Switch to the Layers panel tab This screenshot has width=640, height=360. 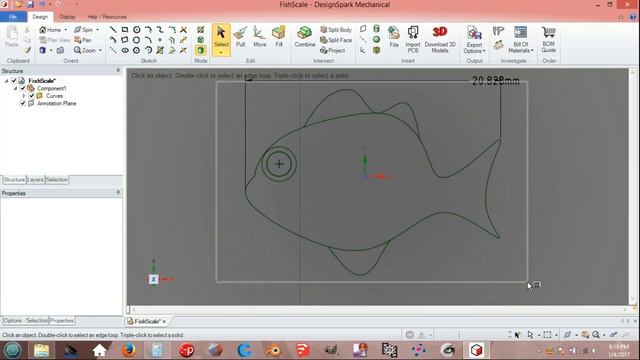point(35,180)
